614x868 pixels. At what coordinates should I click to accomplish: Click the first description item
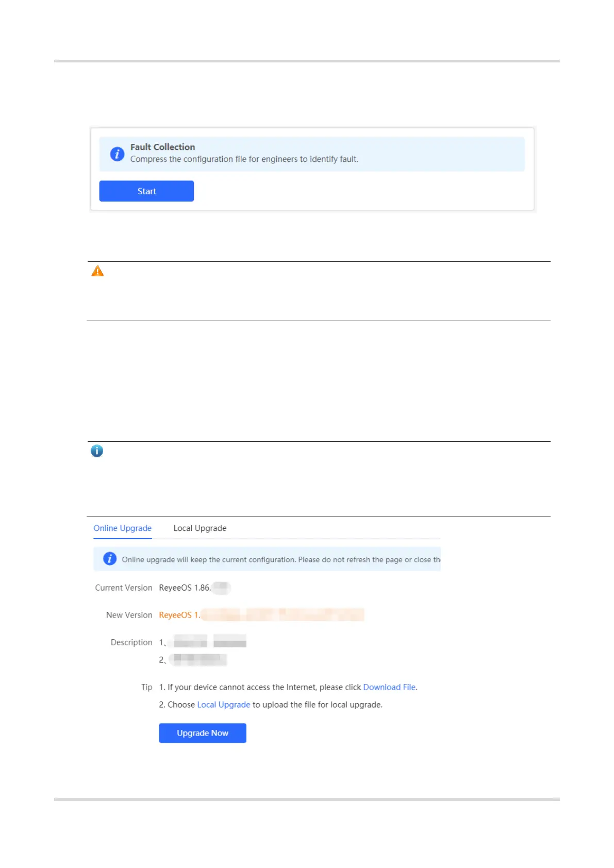click(203, 642)
